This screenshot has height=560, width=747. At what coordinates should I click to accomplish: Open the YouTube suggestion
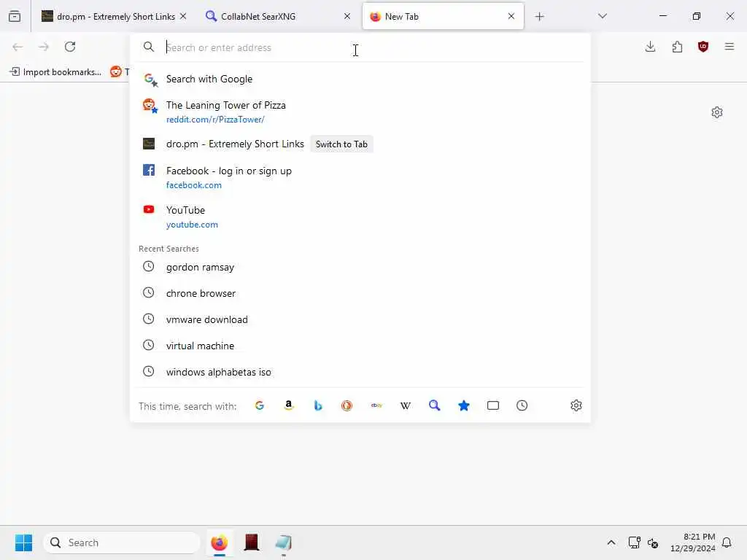[x=360, y=217]
